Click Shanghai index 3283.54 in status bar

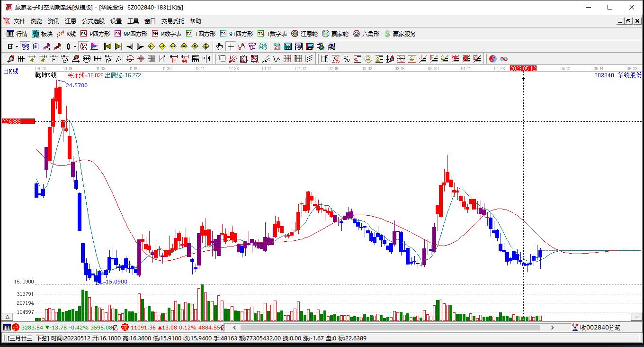32,327
